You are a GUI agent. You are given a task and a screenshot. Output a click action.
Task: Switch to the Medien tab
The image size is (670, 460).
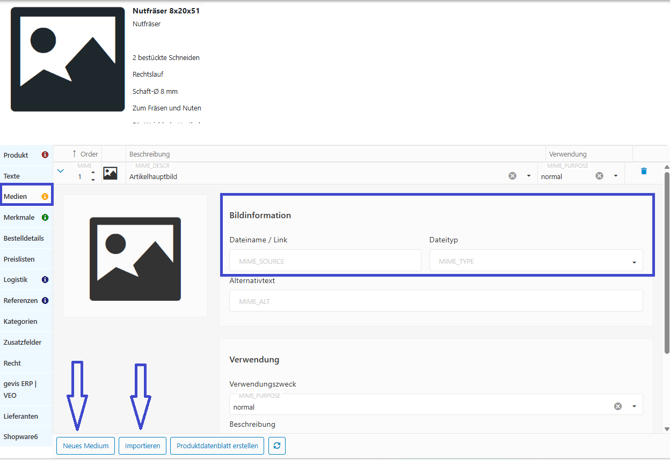click(26, 196)
